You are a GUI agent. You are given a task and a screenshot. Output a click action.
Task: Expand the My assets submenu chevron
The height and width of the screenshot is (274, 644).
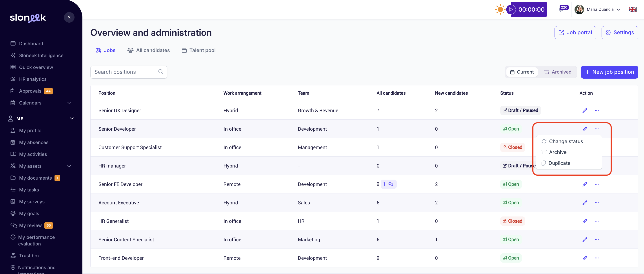click(69, 166)
